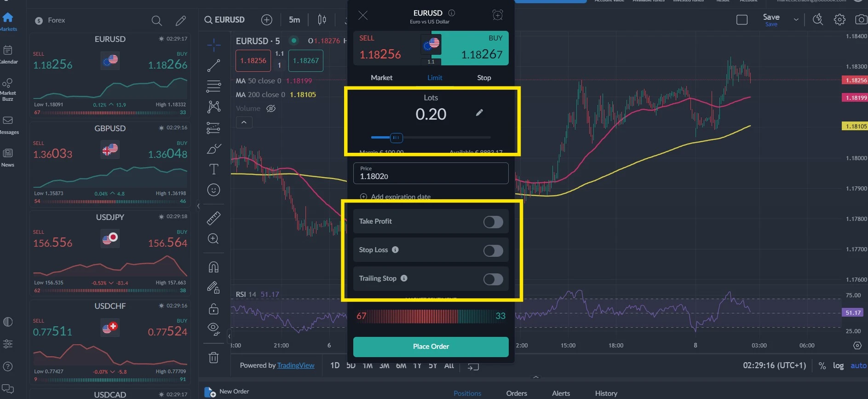This screenshot has width=868, height=399.
Task: Open the Markets home icon
Action: point(8,18)
